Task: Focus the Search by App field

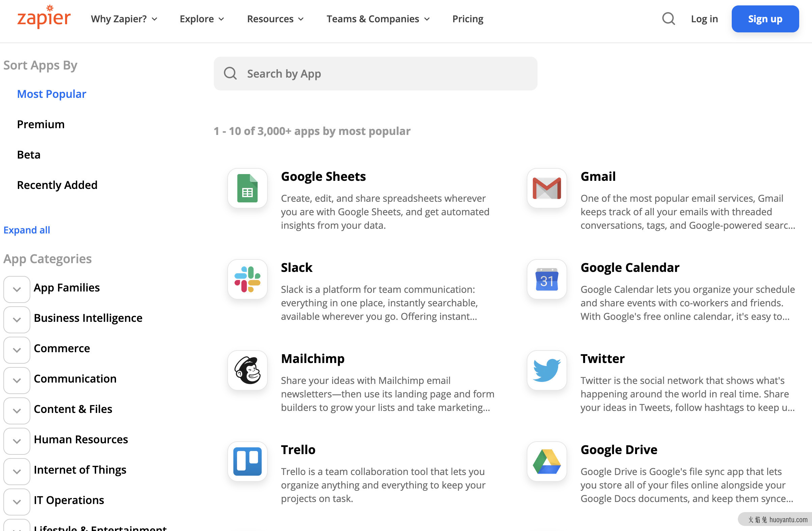Action: (375, 73)
